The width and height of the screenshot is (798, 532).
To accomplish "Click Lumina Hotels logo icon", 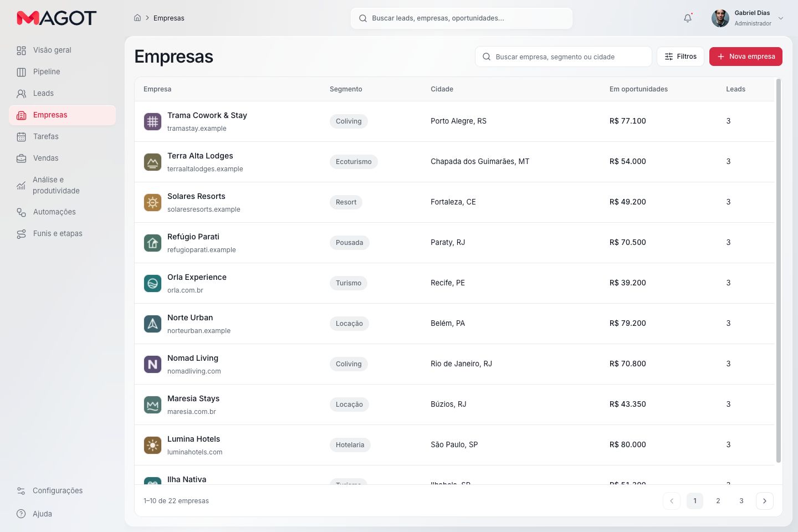I will 152,445.
